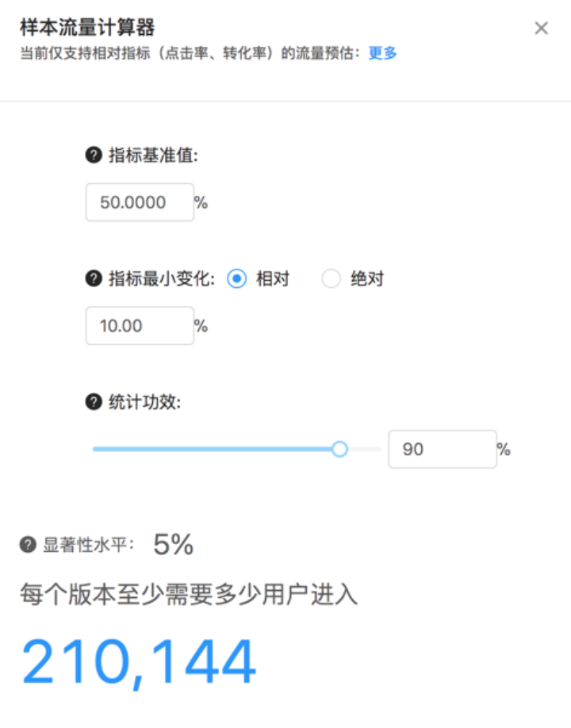Click the blue filled part of slider track
The height and width of the screenshot is (728, 571).
coord(213,449)
